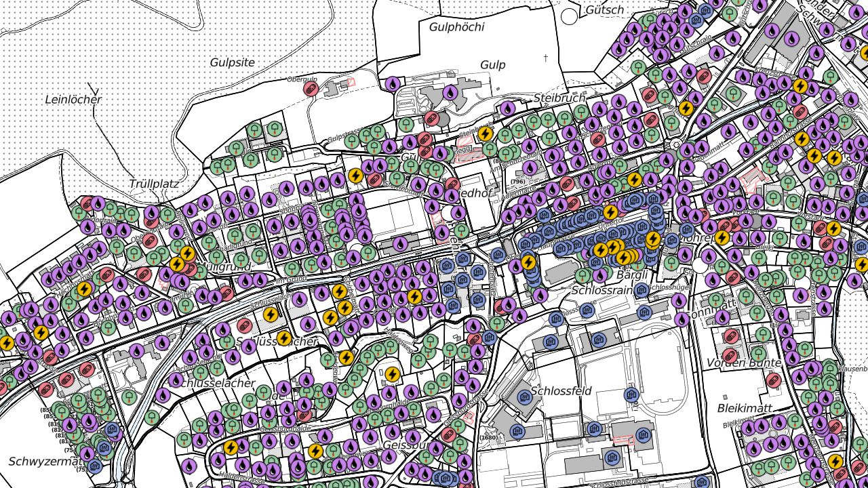Select the purple drop marker left of Gulp buildings
This screenshot has height=488, width=868.
pyautogui.click(x=393, y=84)
